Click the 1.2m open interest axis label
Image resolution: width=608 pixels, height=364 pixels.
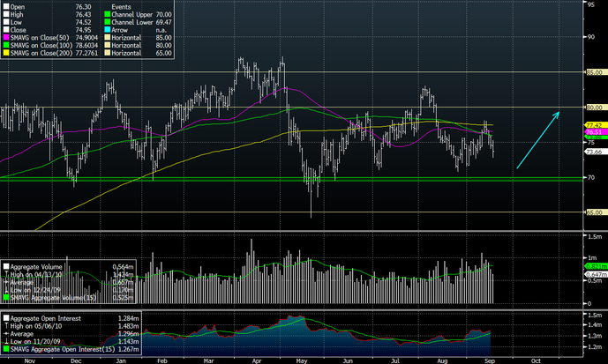coord(595,347)
